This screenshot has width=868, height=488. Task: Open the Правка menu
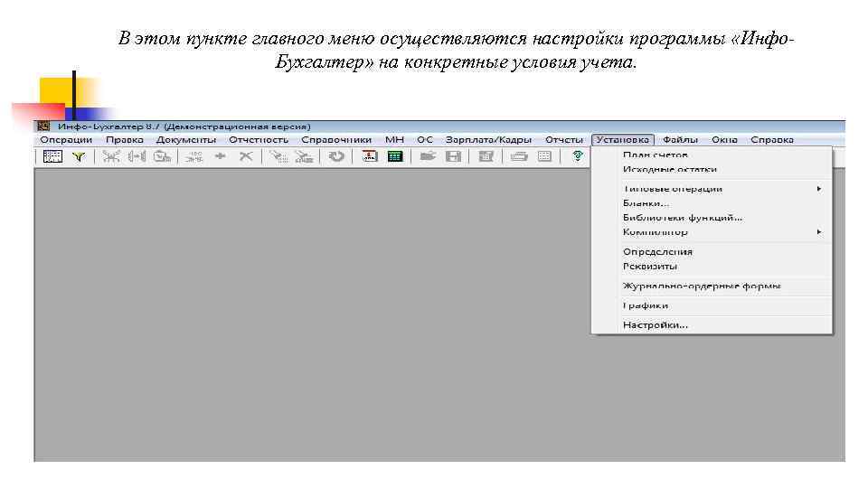click(125, 140)
